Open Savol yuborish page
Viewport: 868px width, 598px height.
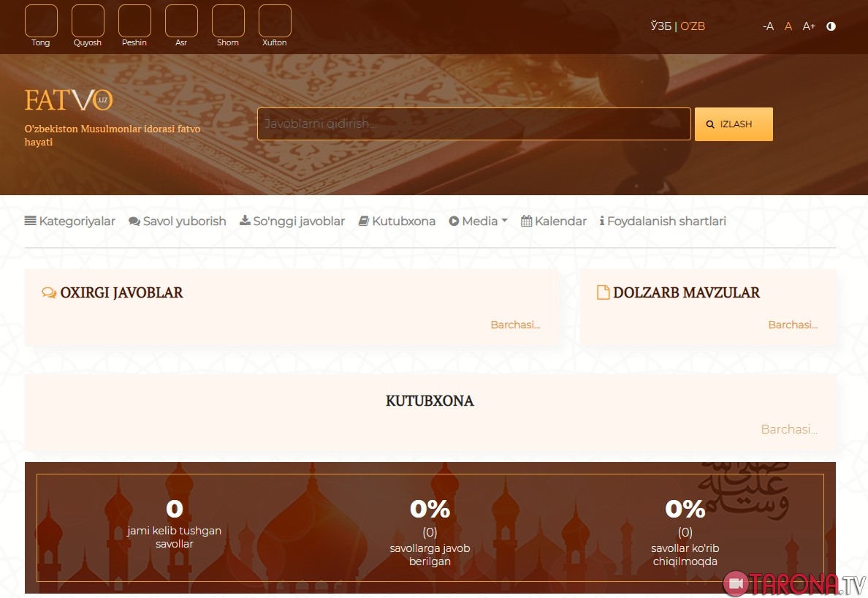(x=178, y=221)
